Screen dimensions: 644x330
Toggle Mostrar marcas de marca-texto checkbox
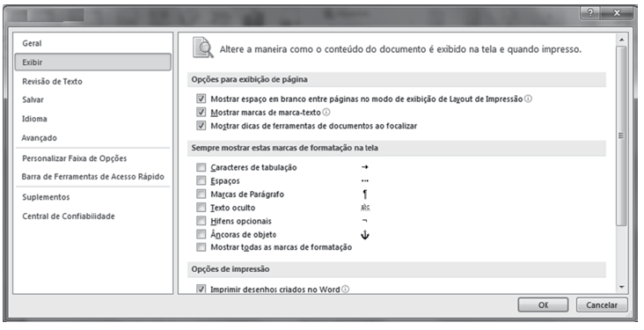click(x=201, y=112)
